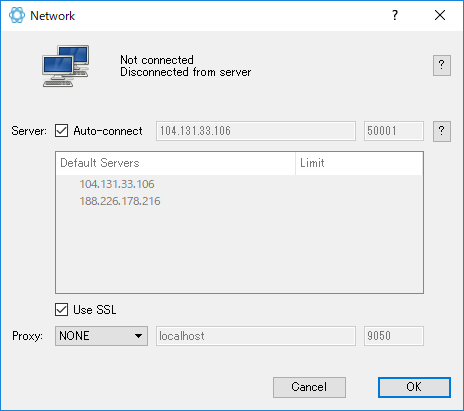
Task: Select server 104.131.33.106 in list
Action: click(x=117, y=184)
